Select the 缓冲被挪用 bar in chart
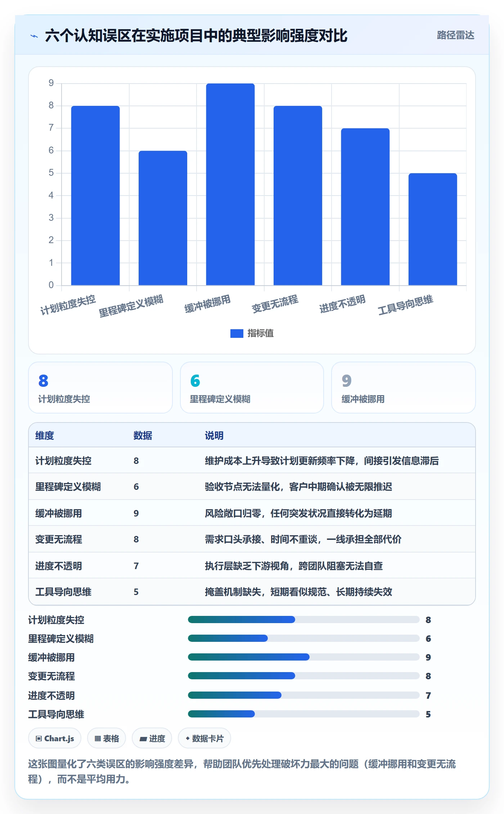504x814 pixels. pos(230,184)
